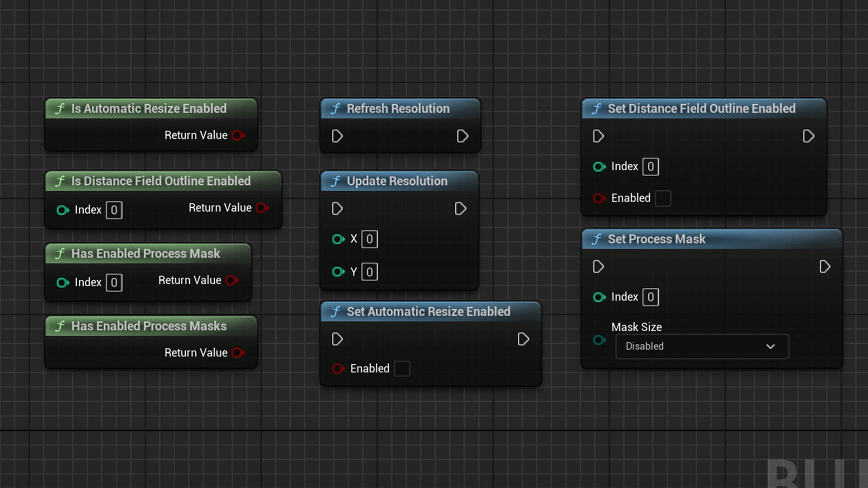Image resolution: width=868 pixels, height=488 pixels.
Task: Select the Refresh Resolution node header
Action: click(x=398, y=108)
